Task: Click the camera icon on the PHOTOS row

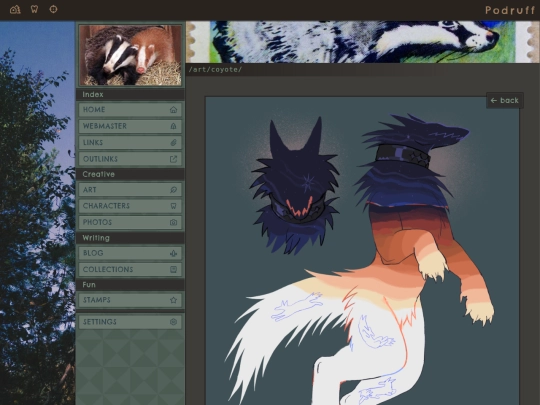Action: point(173,222)
